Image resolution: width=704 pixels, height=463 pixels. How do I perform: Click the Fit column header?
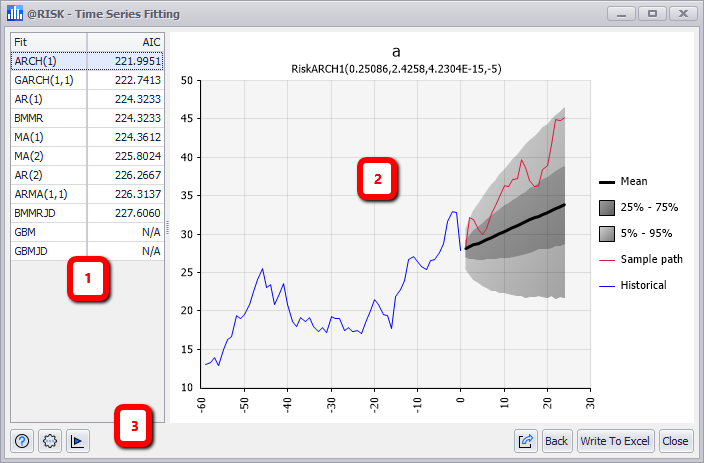pyautogui.click(x=48, y=42)
